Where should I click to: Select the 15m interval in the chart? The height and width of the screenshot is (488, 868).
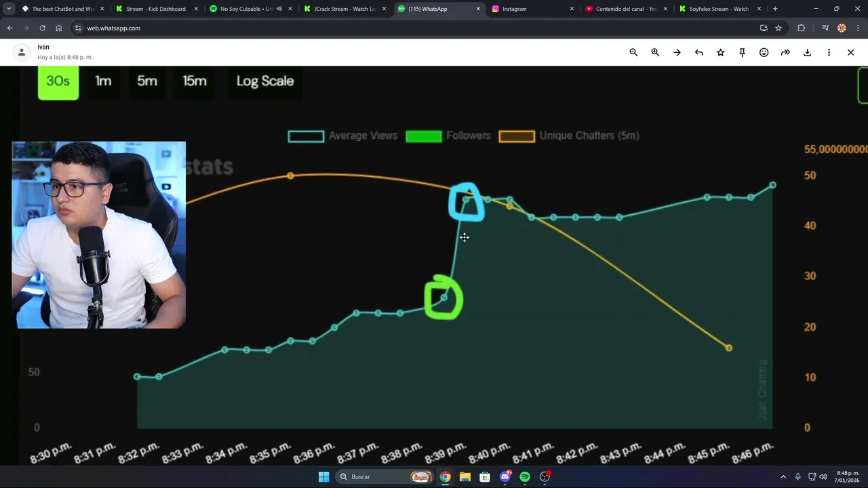195,81
